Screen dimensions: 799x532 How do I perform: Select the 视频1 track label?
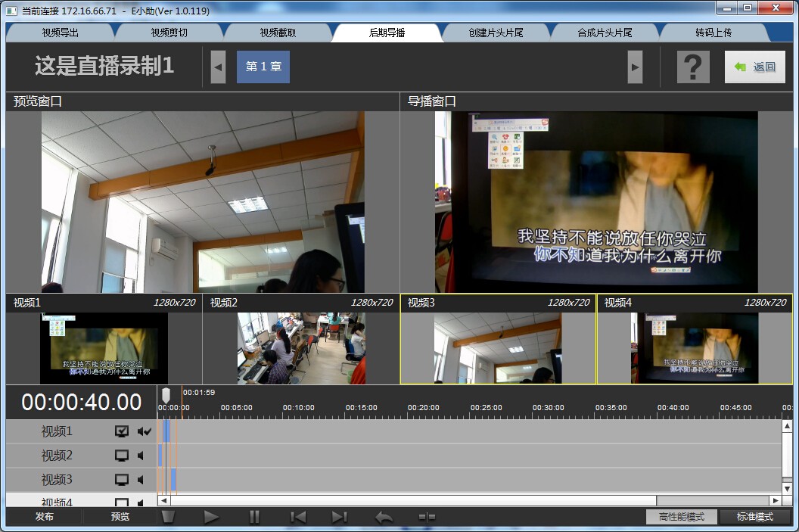click(x=57, y=431)
